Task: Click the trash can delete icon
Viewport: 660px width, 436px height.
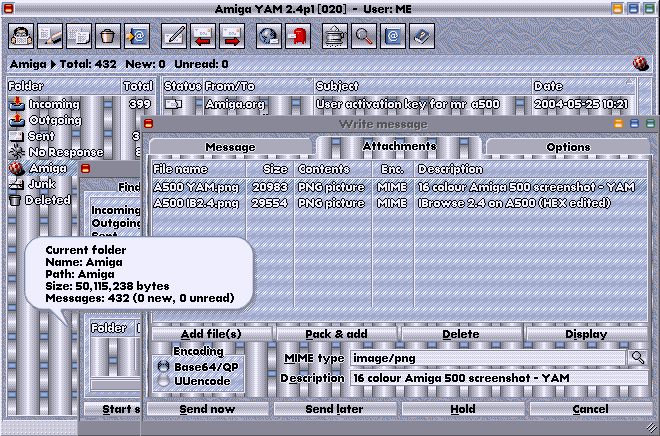Action: pyautogui.click(x=108, y=36)
